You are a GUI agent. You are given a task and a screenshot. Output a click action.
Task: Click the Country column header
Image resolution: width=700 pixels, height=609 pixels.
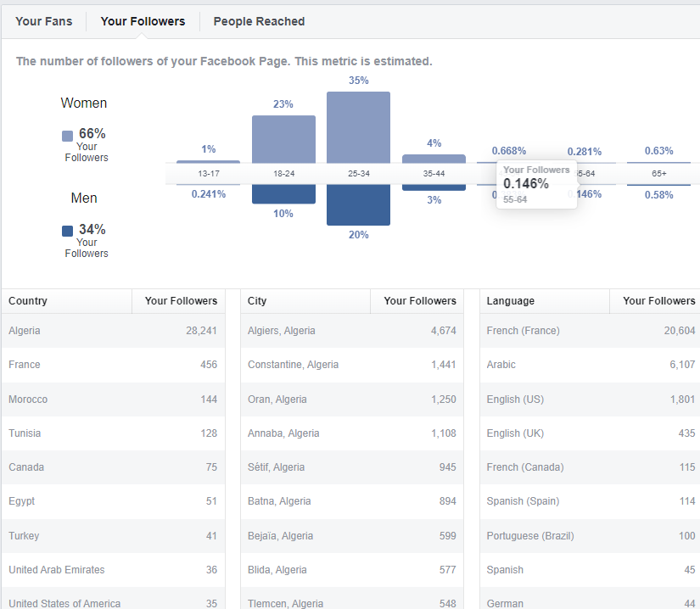[28, 301]
